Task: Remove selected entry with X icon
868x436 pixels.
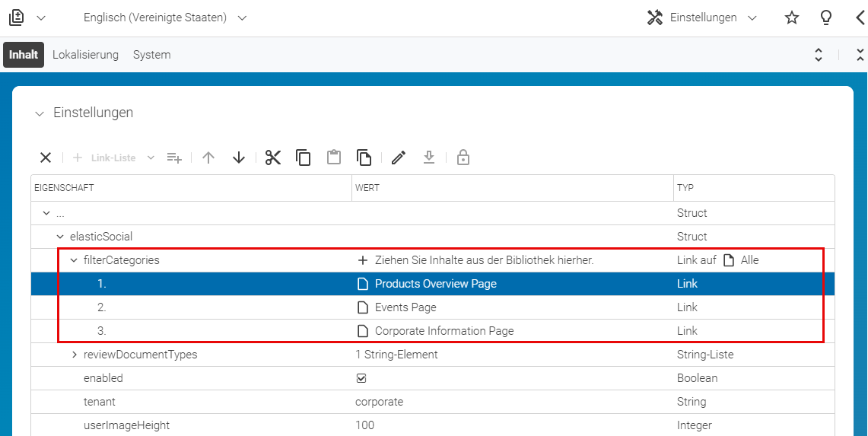Action: click(x=46, y=158)
